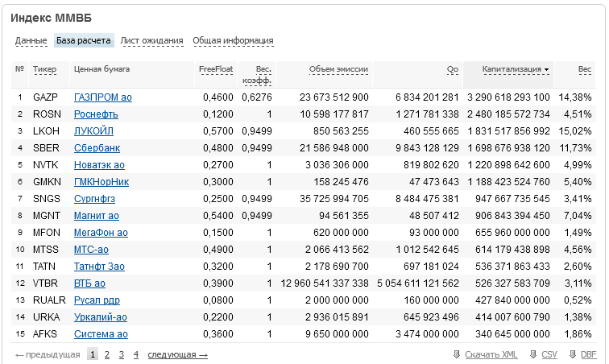Click the Qo column header

coord(453,69)
